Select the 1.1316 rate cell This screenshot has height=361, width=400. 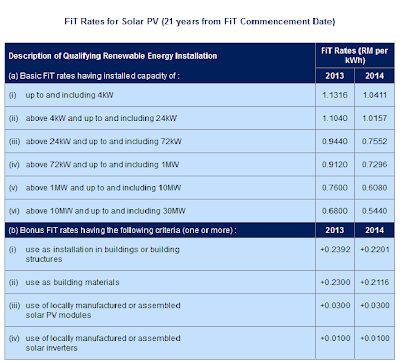(x=335, y=95)
